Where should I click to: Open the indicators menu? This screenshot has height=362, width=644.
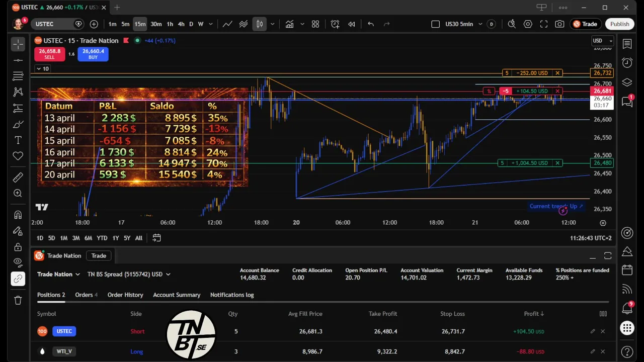(290, 24)
